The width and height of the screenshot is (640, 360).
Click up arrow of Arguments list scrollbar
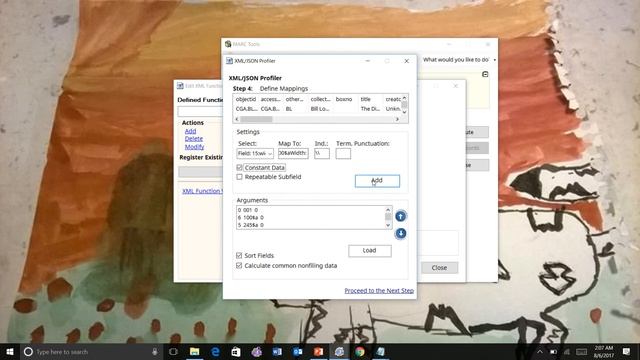(x=388, y=210)
